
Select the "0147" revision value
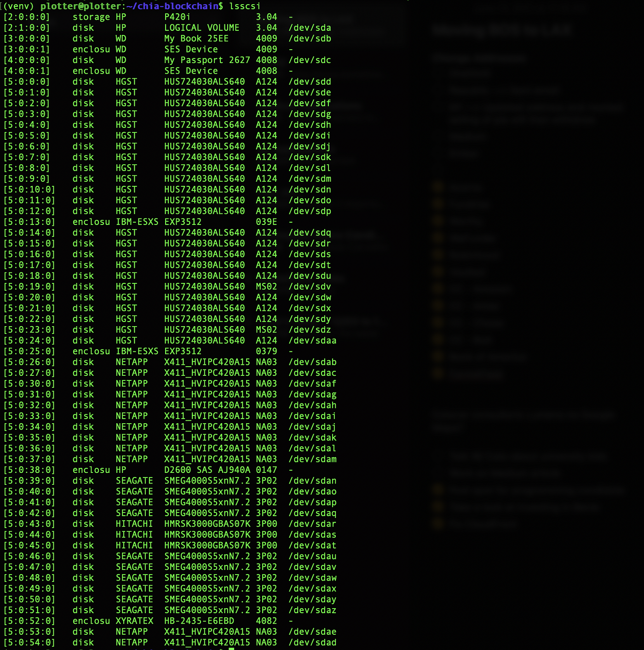[x=267, y=470]
